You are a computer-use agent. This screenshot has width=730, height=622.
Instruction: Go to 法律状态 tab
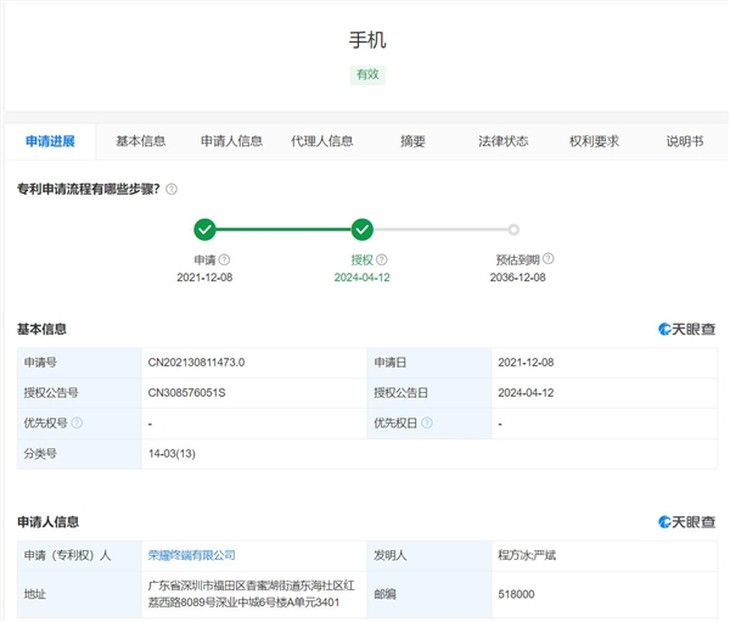tap(503, 141)
